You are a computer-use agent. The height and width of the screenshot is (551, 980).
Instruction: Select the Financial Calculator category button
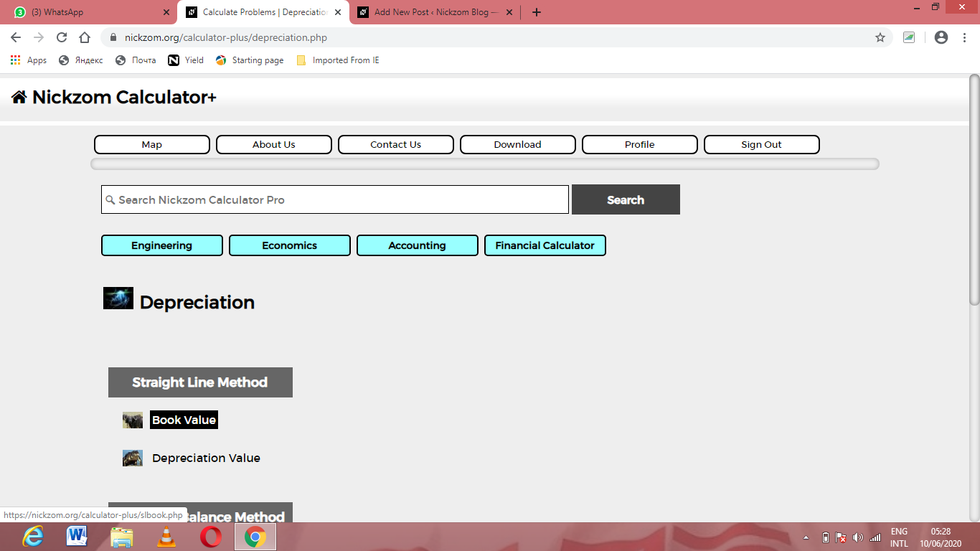(x=545, y=245)
